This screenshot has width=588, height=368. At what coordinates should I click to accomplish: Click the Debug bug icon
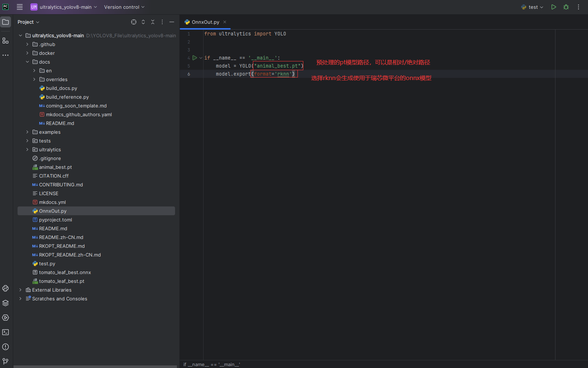click(x=566, y=7)
